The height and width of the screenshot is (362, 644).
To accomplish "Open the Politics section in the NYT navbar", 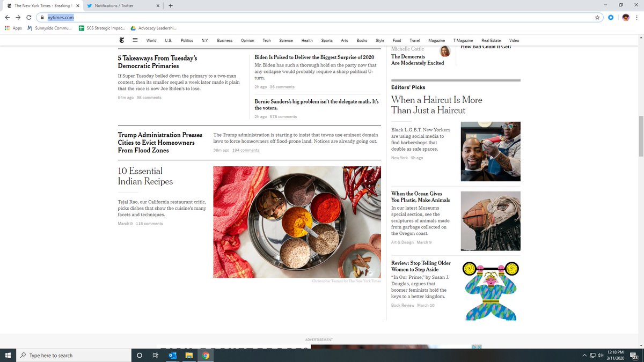I will tap(187, 40).
